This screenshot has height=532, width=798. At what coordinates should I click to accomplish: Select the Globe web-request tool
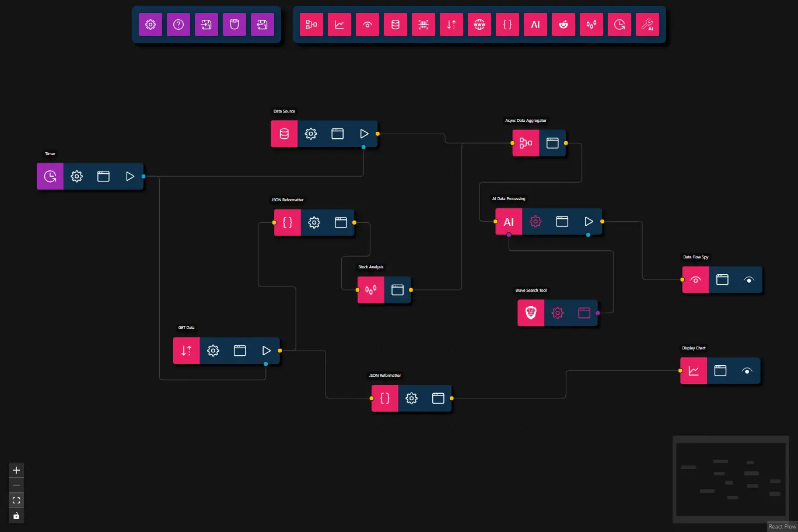[x=479, y=24]
